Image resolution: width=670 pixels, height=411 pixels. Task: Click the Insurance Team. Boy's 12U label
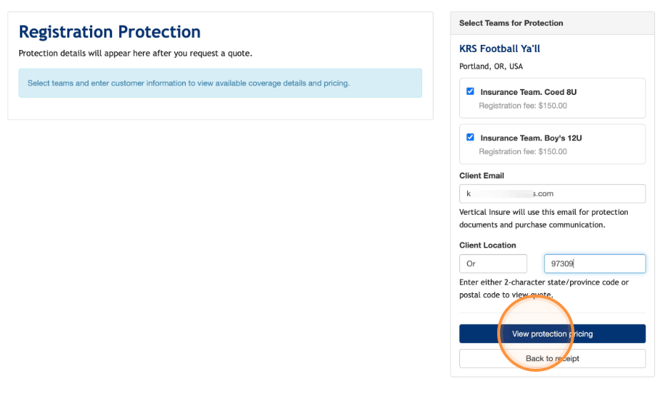(531, 138)
